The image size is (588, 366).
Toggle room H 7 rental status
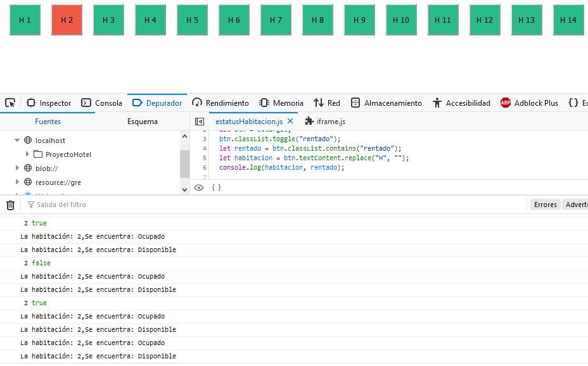[276, 20]
